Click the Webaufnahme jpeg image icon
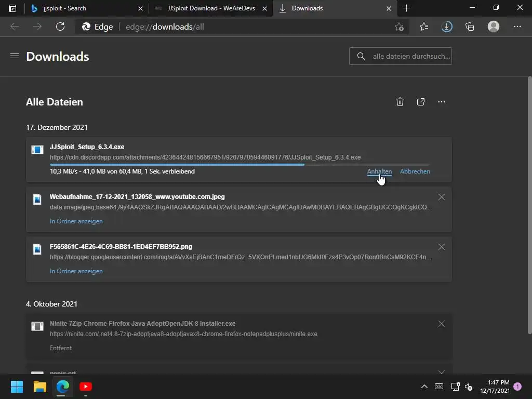The height and width of the screenshot is (399, 532). 37,199
